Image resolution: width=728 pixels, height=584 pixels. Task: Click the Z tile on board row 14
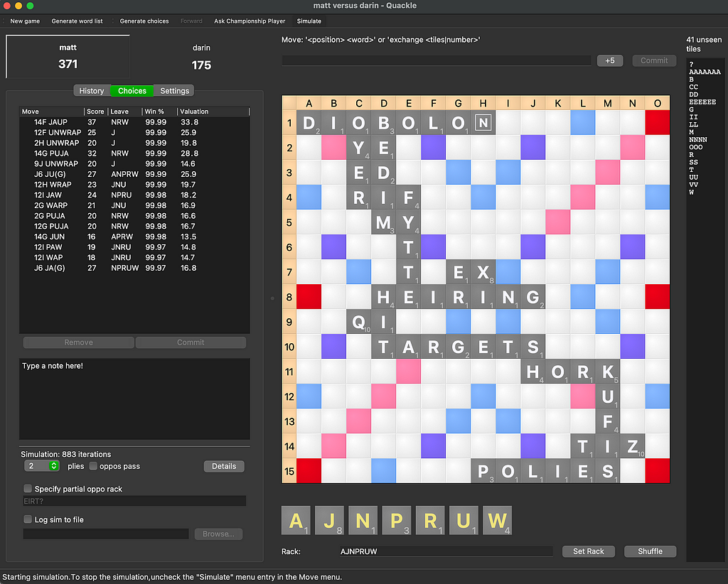(x=632, y=446)
